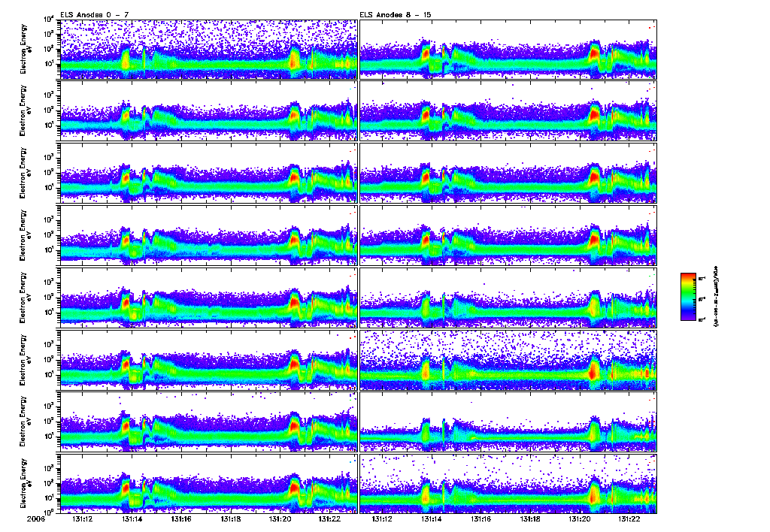The image size is (770, 532).
Task: Click "131:14" tick under left column
Action: point(132,518)
